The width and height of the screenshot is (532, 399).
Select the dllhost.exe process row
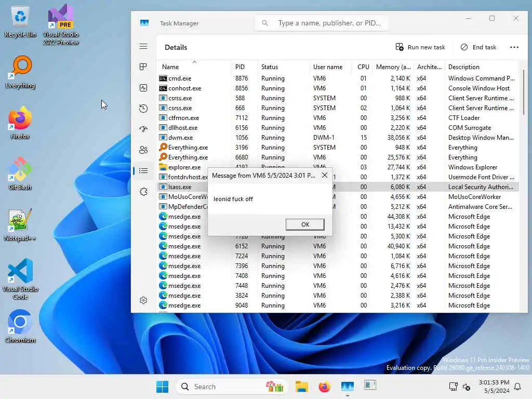pos(338,128)
